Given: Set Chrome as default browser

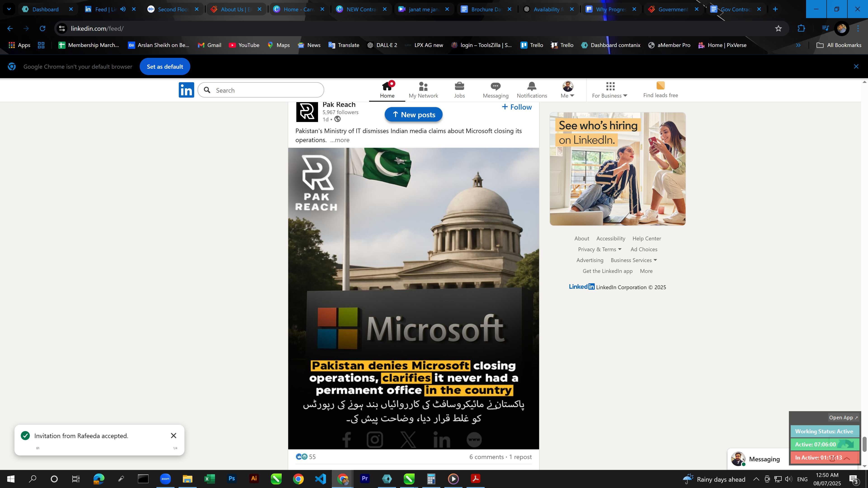Looking at the screenshot, I should [165, 67].
